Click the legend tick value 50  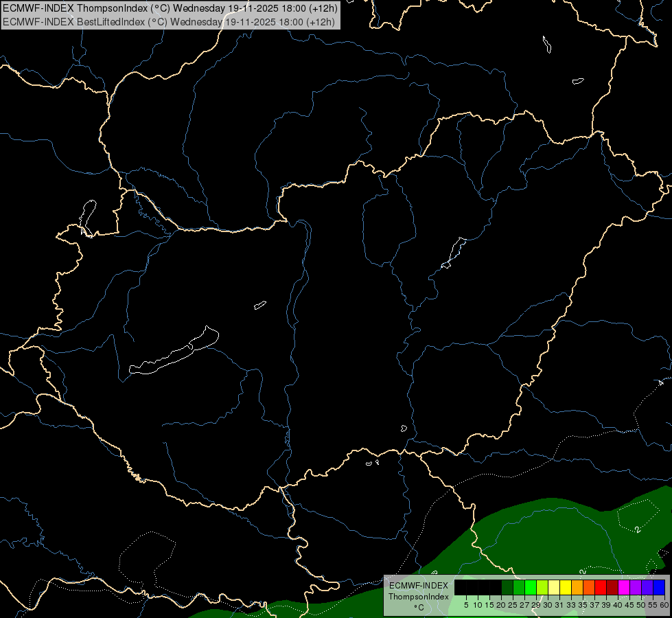pyautogui.click(x=641, y=605)
